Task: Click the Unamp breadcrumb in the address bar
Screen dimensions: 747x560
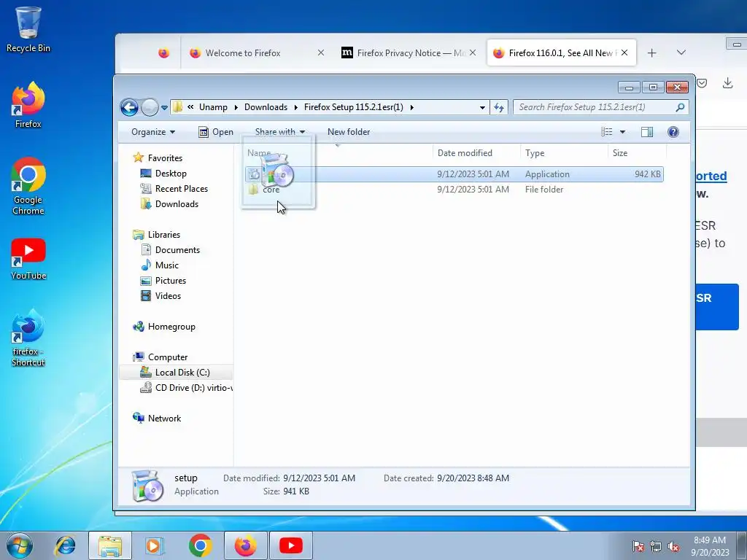Action: click(213, 107)
